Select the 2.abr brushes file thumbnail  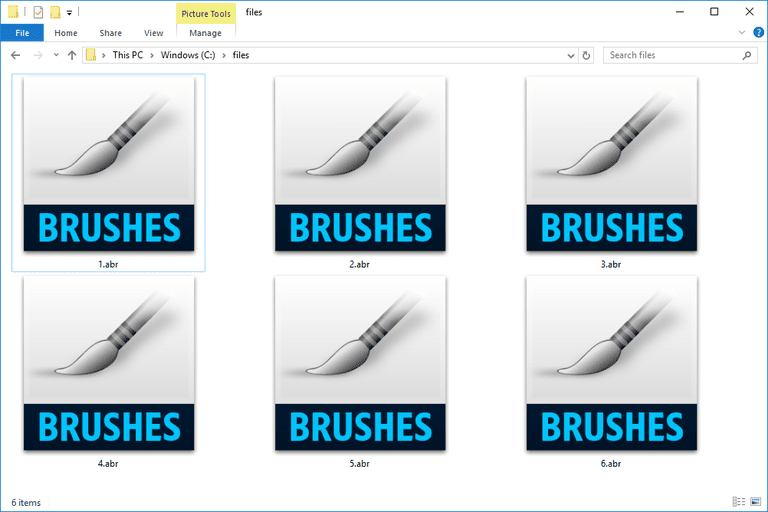click(360, 164)
